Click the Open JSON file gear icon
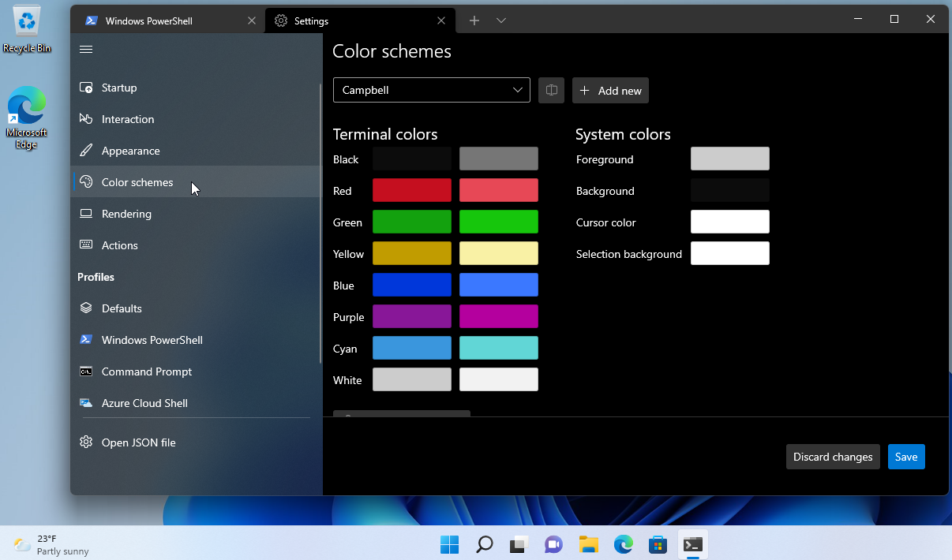 (x=86, y=442)
